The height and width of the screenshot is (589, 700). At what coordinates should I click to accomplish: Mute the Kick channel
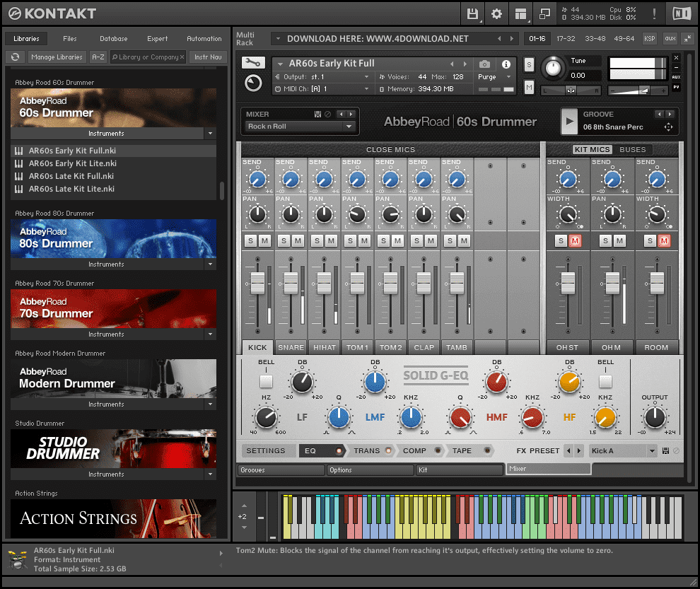[265, 241]
